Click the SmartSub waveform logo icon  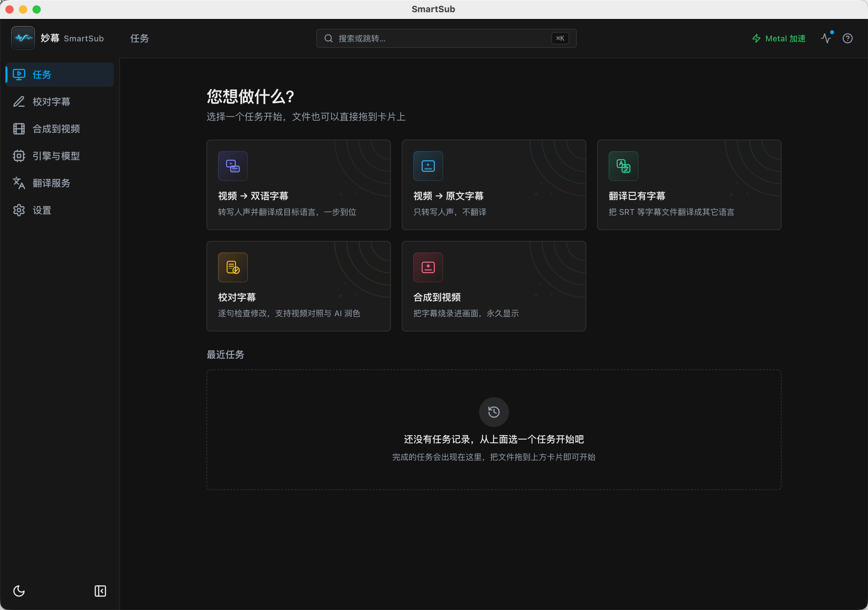pos(23,38)
